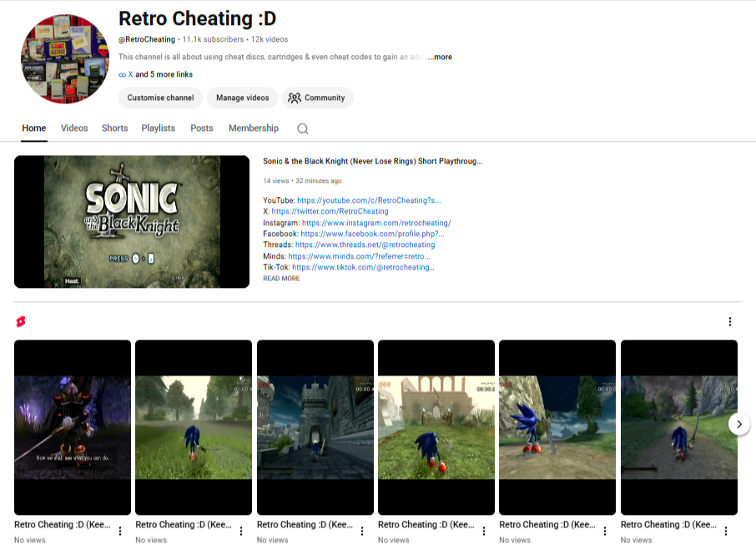Viewport: 756px width, 555px height.
Task: Open options menu for sixth Short
Action: [x=726, y=532]
